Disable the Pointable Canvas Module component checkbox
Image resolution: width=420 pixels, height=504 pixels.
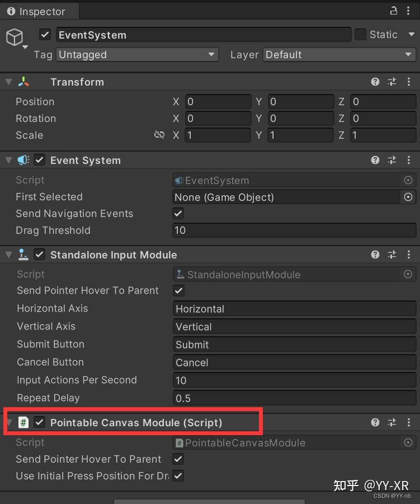tap(40, 422)
